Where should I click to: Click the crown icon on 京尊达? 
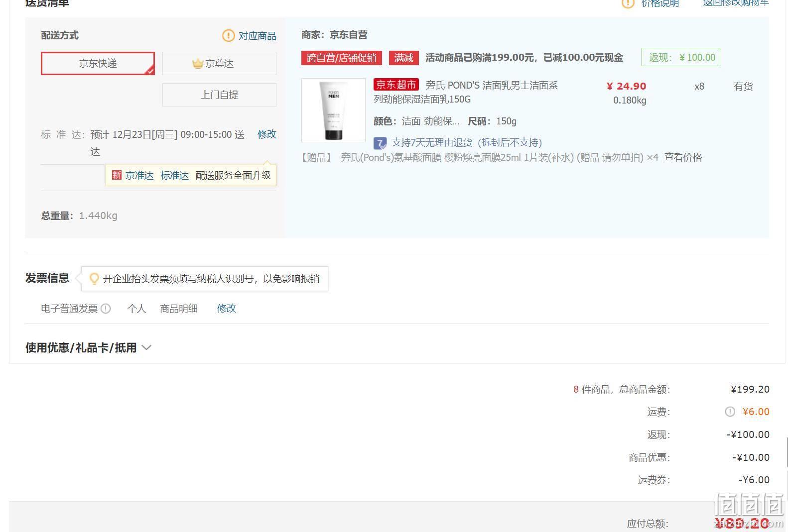tap(198, 64)
